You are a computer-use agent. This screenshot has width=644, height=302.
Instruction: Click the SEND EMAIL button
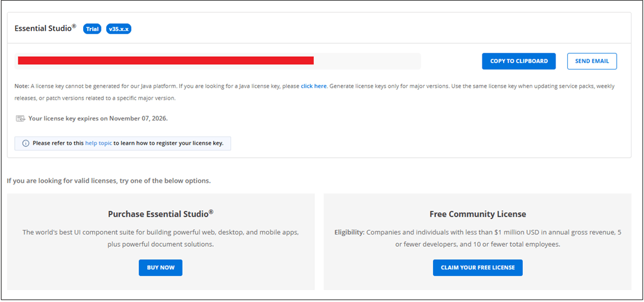[x=592, y=61]
